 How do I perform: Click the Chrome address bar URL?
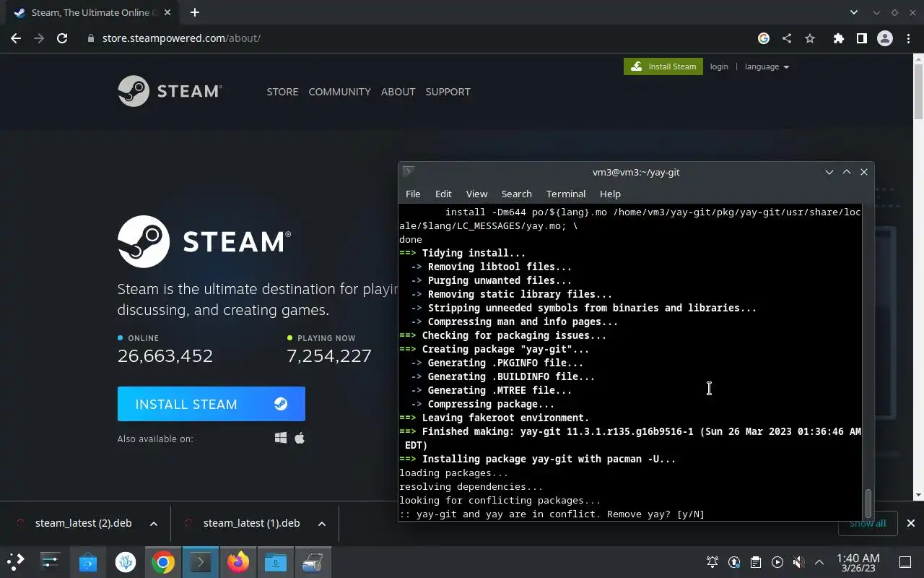click(181, 38)
